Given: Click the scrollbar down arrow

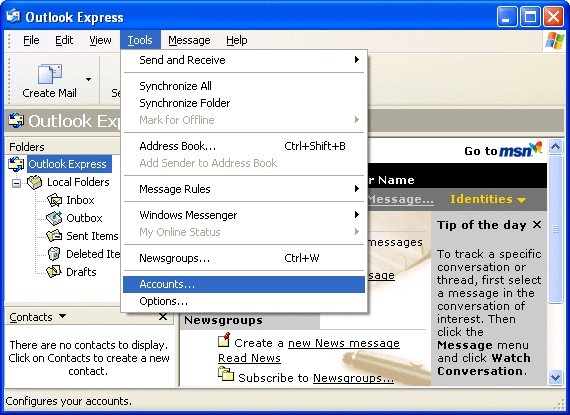Looking at the screenshot, I should 555,378.
